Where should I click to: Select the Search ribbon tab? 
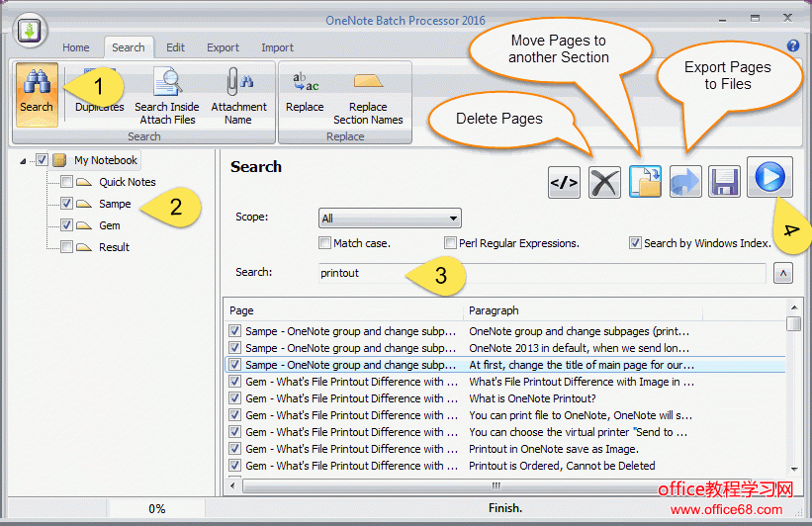point(129,47)
